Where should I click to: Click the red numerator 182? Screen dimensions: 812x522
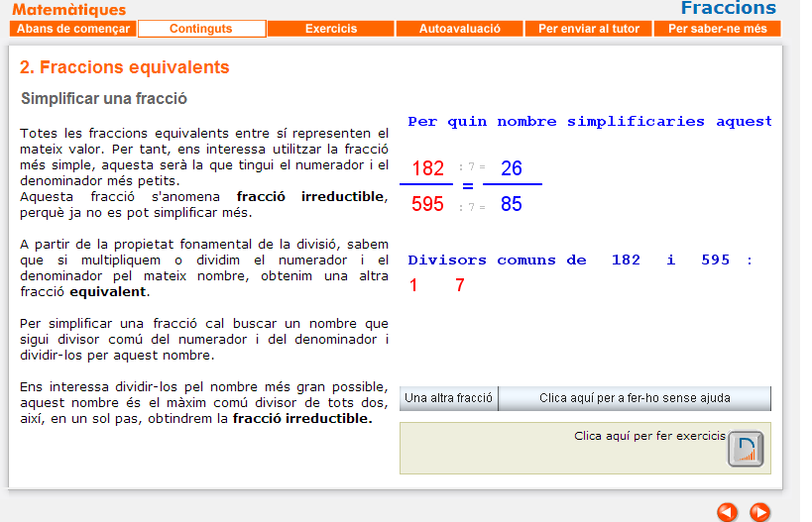tap(427, 168)
